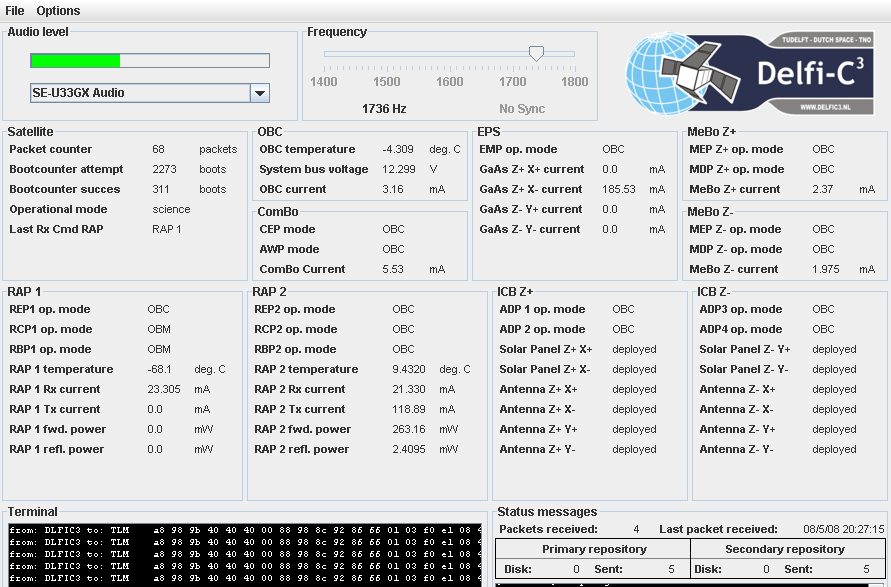Click the 1400 mark on frequency slider
The height and width of the screenshot is (587, 891).
point(324,82)
